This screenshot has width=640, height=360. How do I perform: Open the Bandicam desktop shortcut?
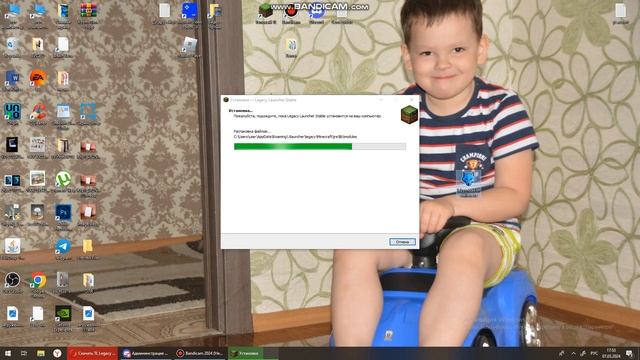click(291, 11)
